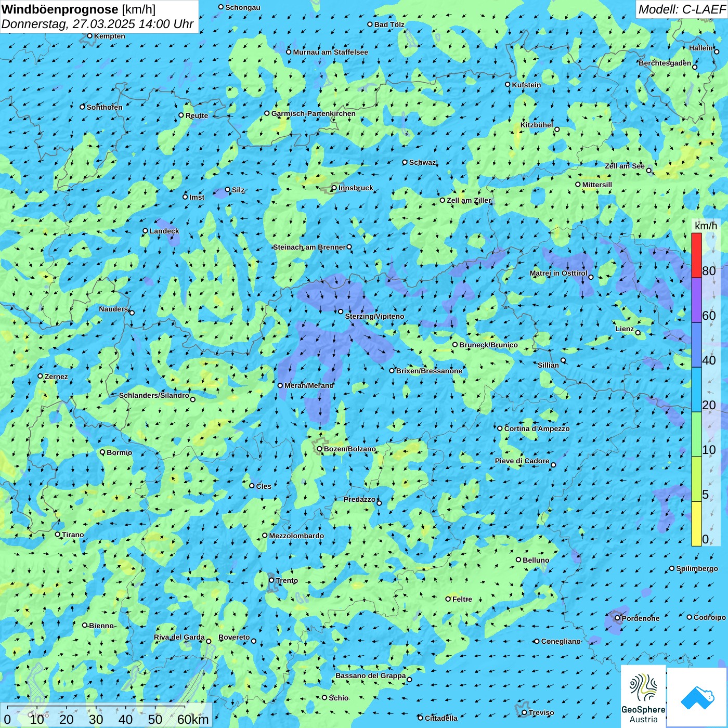Select the Kitzbühel label
The height and width of the screenshot is (728, 728).
[537, 125]
